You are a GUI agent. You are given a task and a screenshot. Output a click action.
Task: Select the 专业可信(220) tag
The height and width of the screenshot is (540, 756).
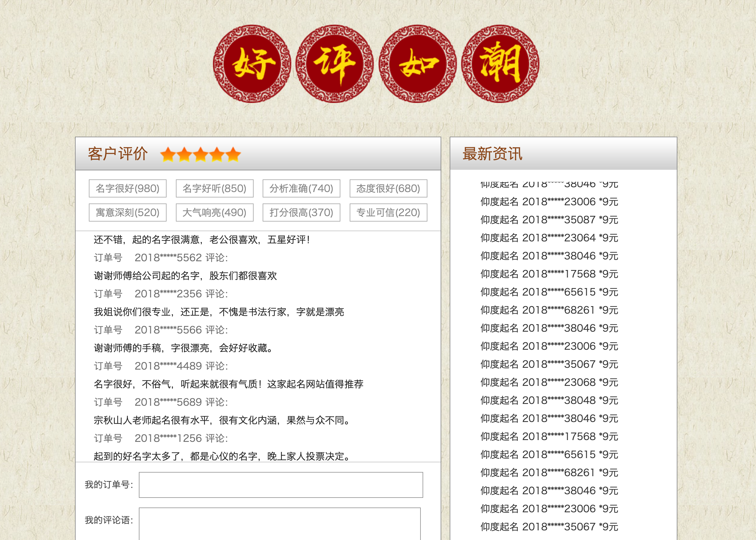388,213
